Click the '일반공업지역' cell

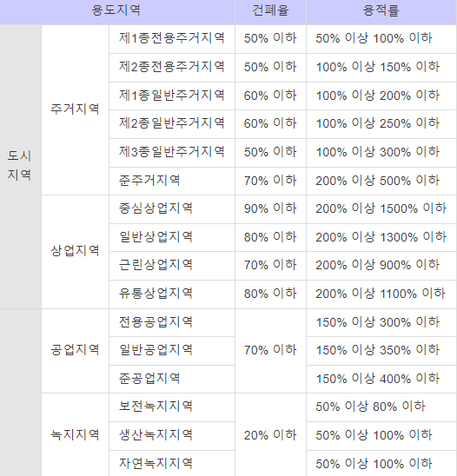click(172, 351)
